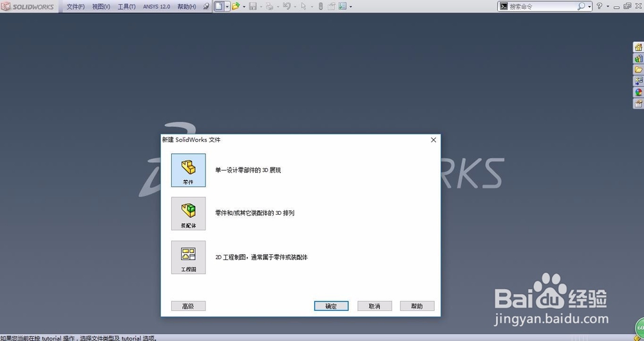Click the pin icon beside the 帮助 menu
This screenshot has width=644, height=341.
tap(207, 6)
